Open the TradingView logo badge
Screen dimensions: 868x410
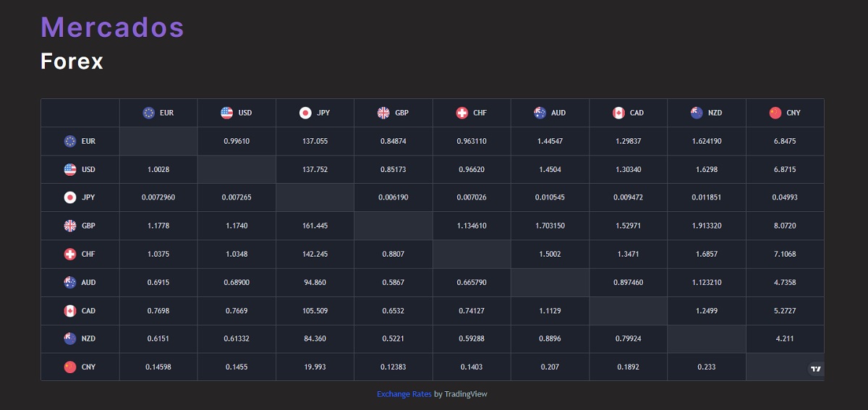[816, 369]
